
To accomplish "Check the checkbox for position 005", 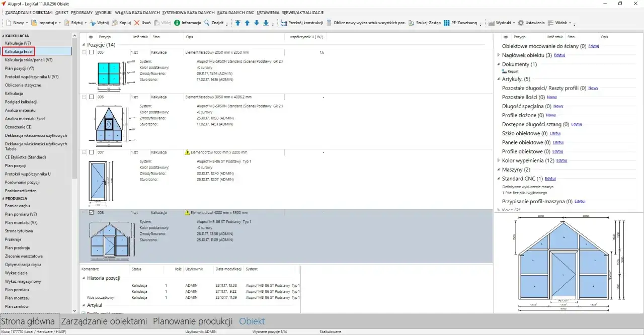I will 91,52.
